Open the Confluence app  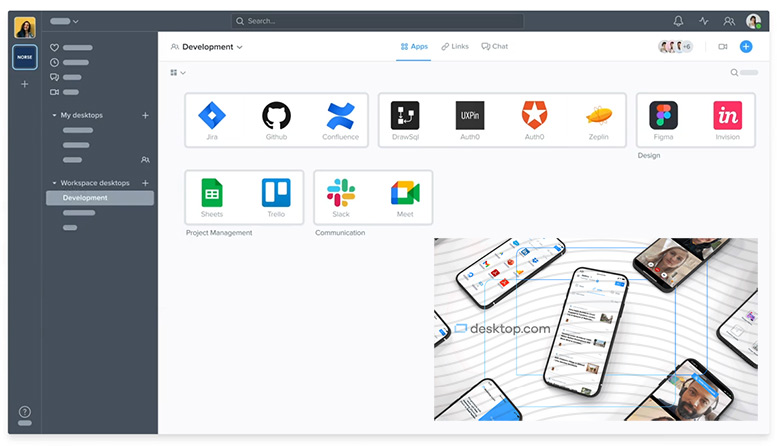341,115
